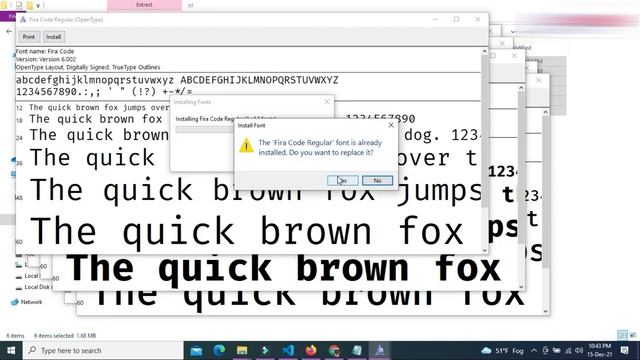Open Chrome from taskbar
The width and height of the screenshot is (640, 360).
[334, 351]
